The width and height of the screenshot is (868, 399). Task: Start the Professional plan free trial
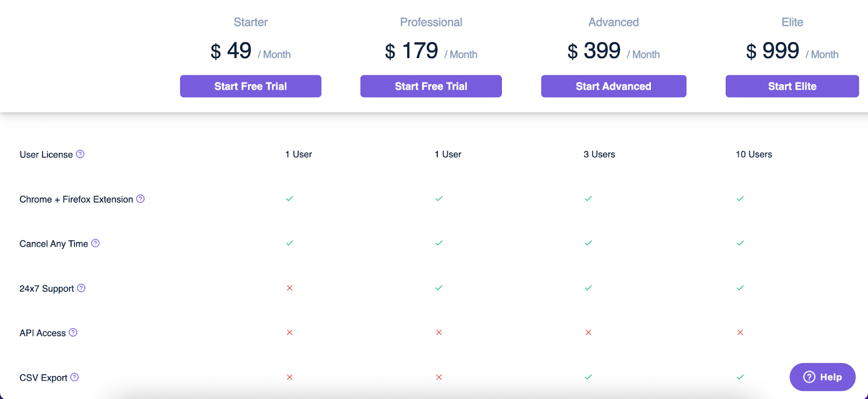pyautogui.click(x=431, y=86)
